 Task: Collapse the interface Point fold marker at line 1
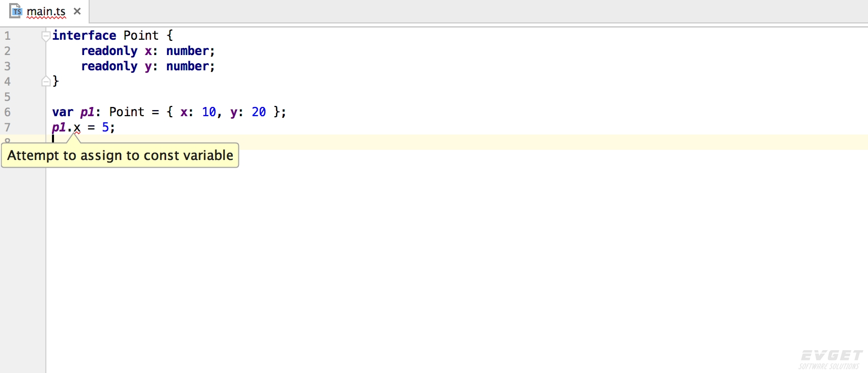(x=46, y=36)
